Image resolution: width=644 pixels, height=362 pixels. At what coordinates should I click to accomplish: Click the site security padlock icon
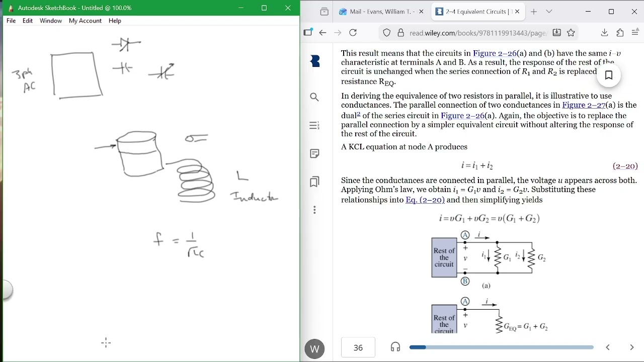[401, 33]
